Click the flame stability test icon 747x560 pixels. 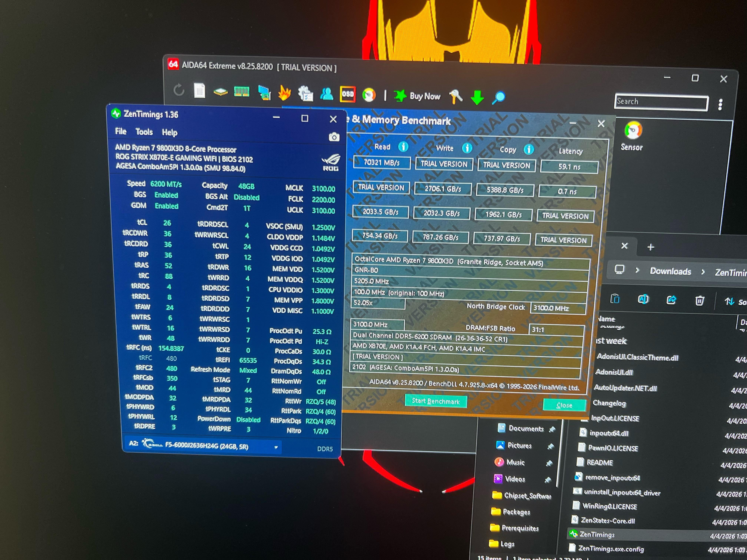click(x=284, y=93)
